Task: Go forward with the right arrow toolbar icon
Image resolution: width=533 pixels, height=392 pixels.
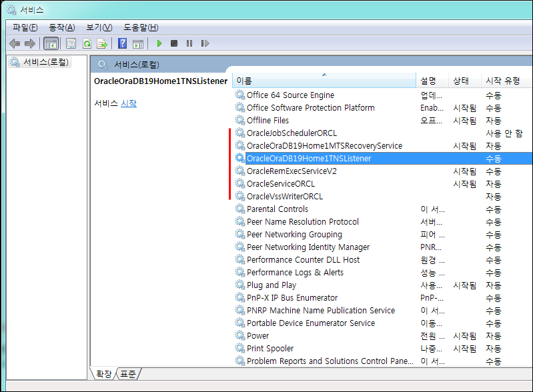Action: pos(30,43)
